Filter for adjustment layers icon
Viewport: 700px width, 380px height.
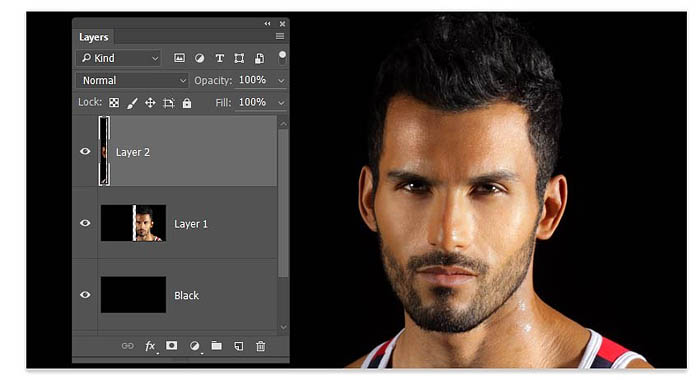(199, 58)
